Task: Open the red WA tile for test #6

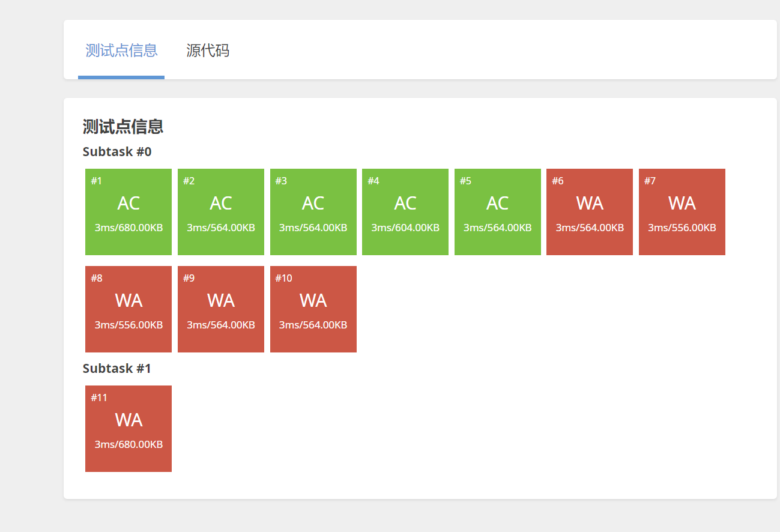Action: [590, 212]
